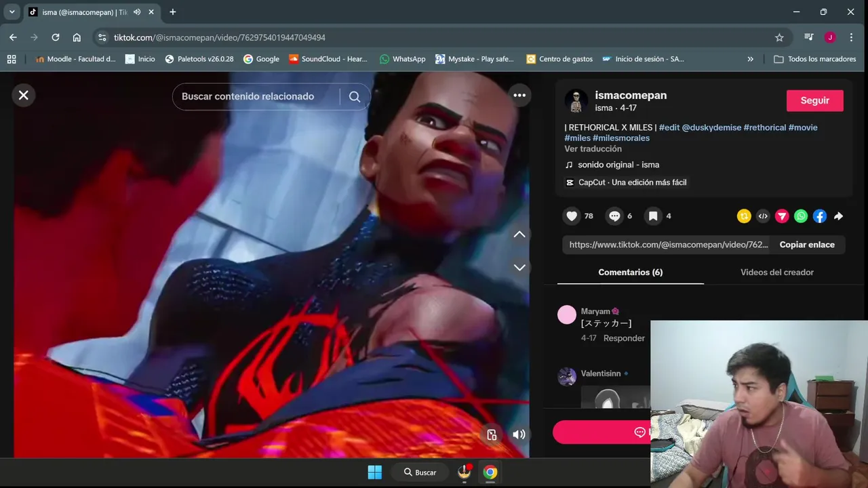Save video with bookmark icon
868x488 pixels.
[653, 216]
